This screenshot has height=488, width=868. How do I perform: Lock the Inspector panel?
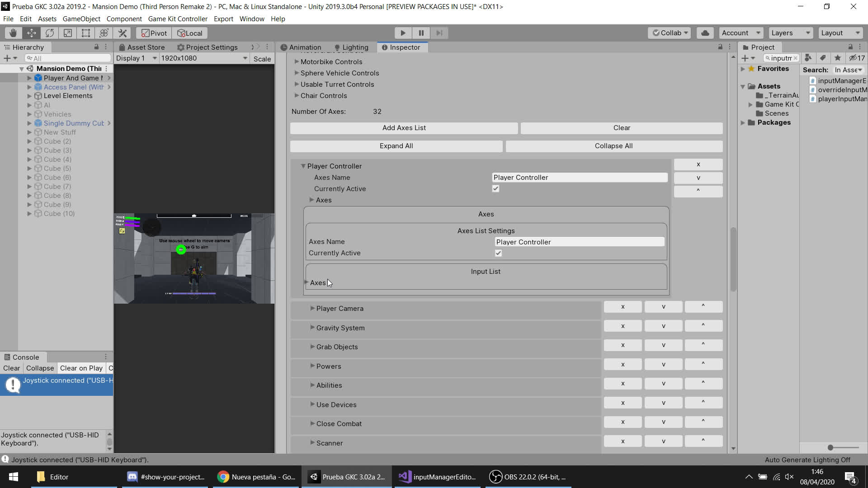tap(720, 47)
